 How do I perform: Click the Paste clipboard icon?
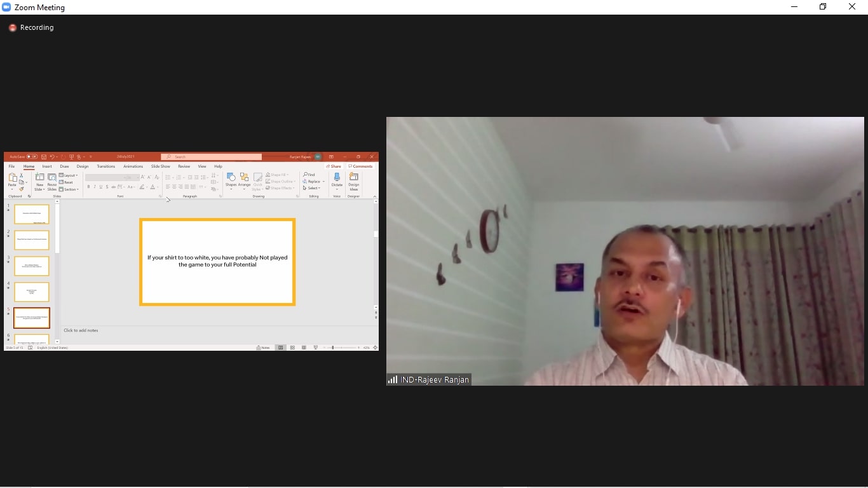pyautogui.click(x=12, y=179)
